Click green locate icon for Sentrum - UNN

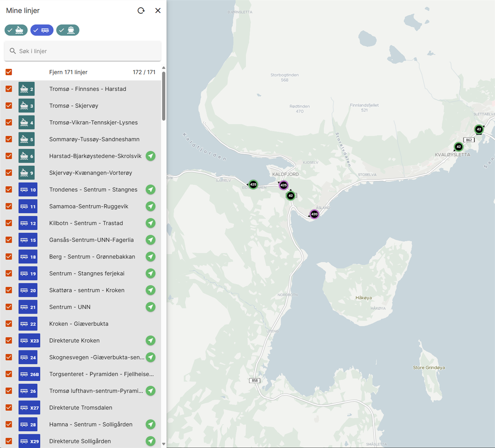tap(151, 307)
